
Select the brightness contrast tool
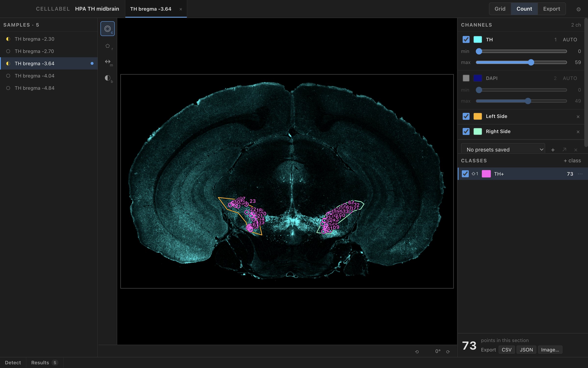[x=108, y=78]
